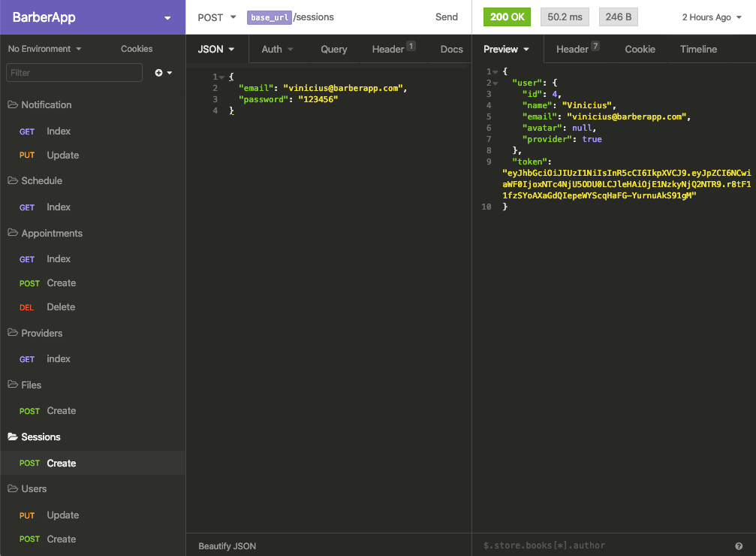The height and width of the screenshot is (556, 756).
Task: Open the Cookies manager
Action: point(136,48)
